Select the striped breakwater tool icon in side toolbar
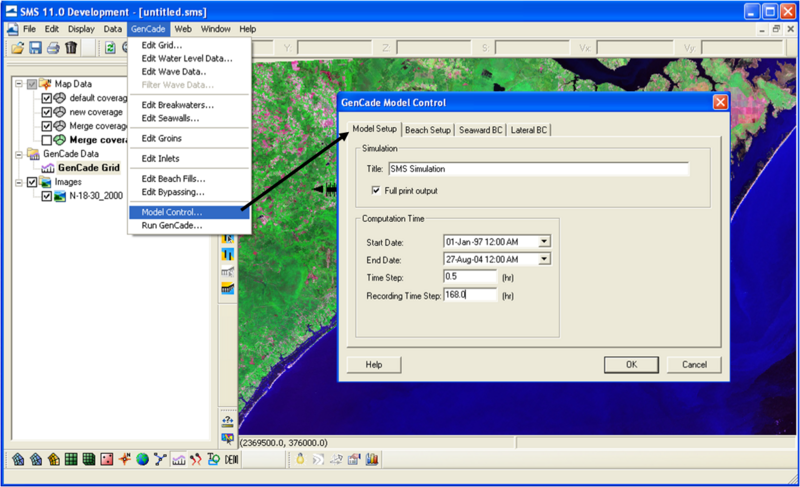This screenshot has width=800, height=487. coord(228,289)
